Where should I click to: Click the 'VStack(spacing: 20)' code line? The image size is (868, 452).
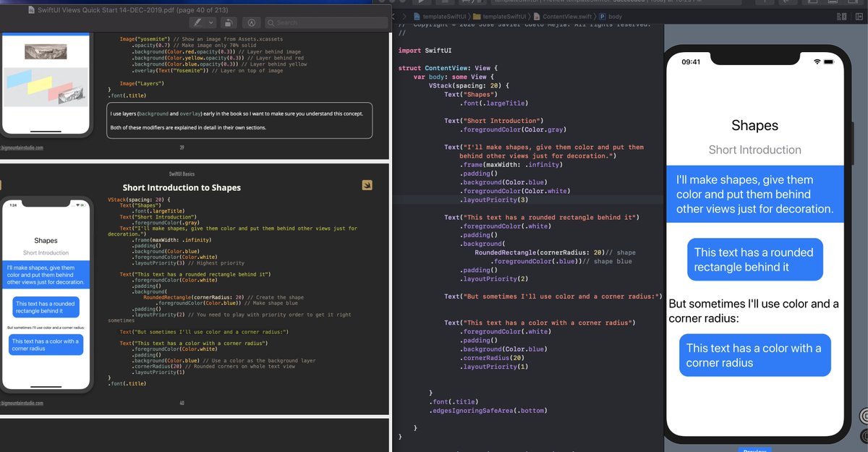tap(469, 85)
